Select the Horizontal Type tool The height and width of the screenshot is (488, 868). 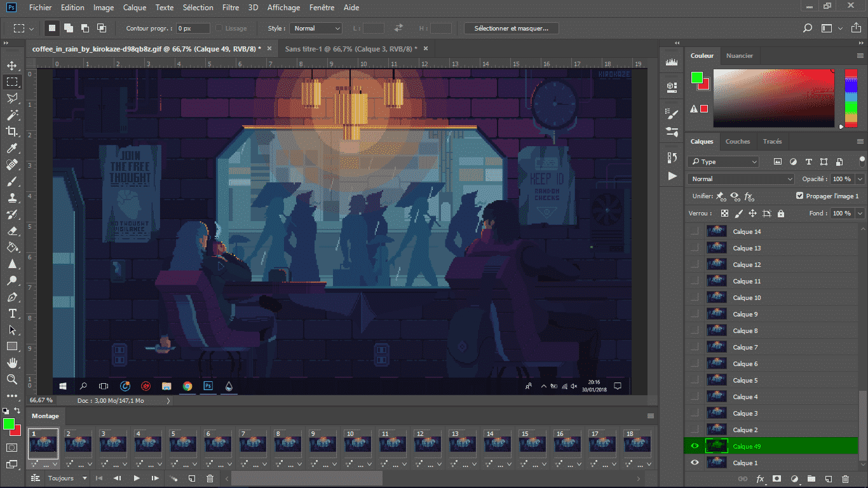tap(12, 313)
